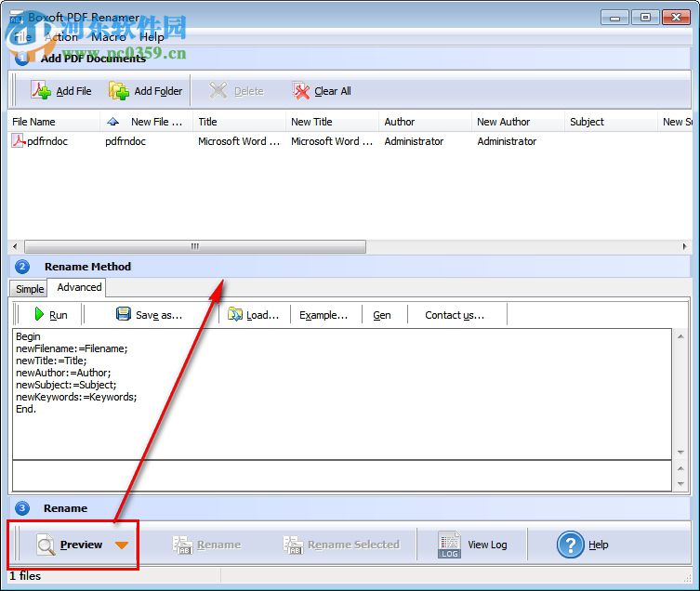Viewport: 700px width, 591px height.
Task: Click the Gen button
Action: pos(382,315)
